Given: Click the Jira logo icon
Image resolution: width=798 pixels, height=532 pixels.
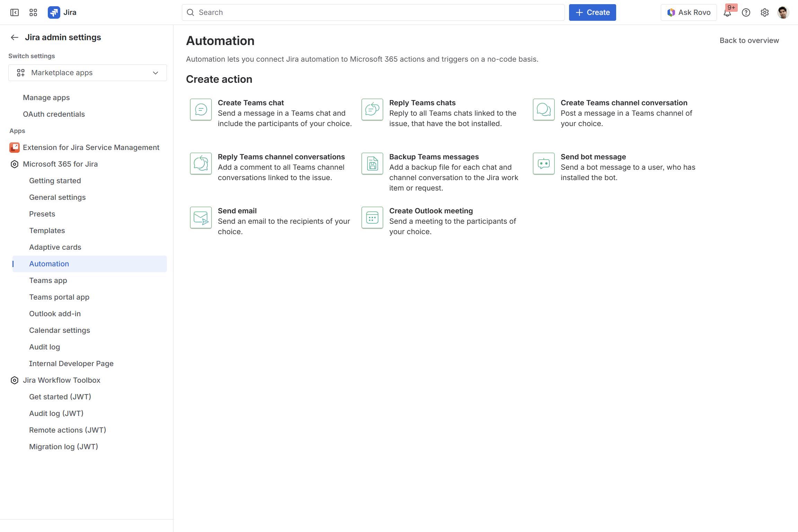Looking at the screenshot, I should 54,12.
